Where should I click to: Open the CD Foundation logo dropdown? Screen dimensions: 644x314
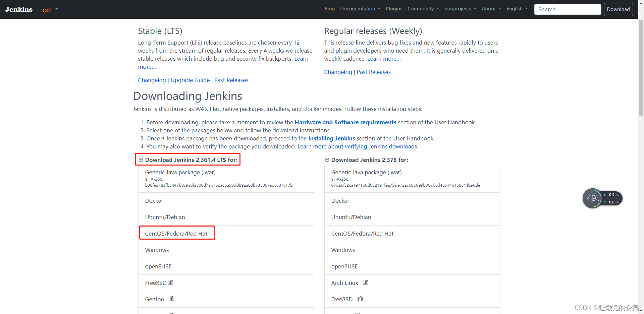pyautogui.click(x=50, y=9)
